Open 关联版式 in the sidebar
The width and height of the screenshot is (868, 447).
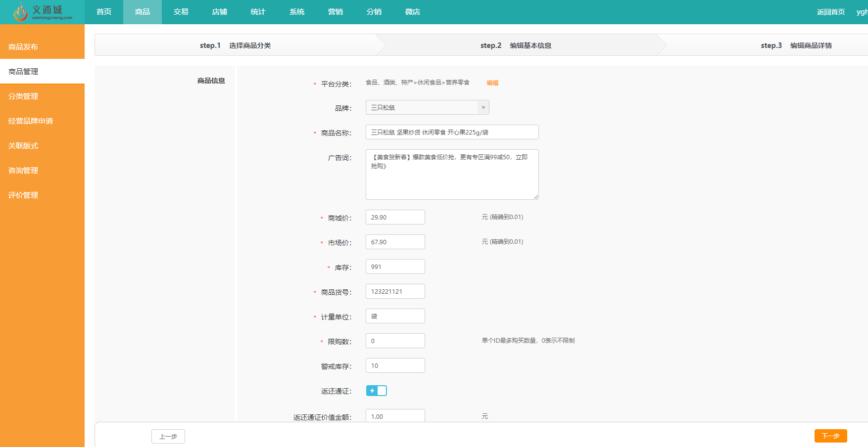pyautogui.click(x=42, y=145)
